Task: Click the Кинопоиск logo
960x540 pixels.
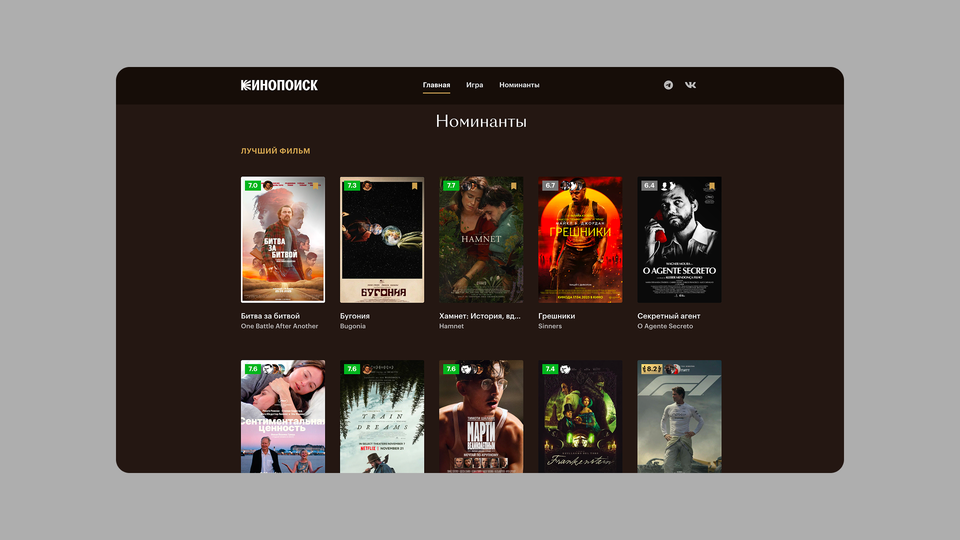Action: click(x=279, y=85)
